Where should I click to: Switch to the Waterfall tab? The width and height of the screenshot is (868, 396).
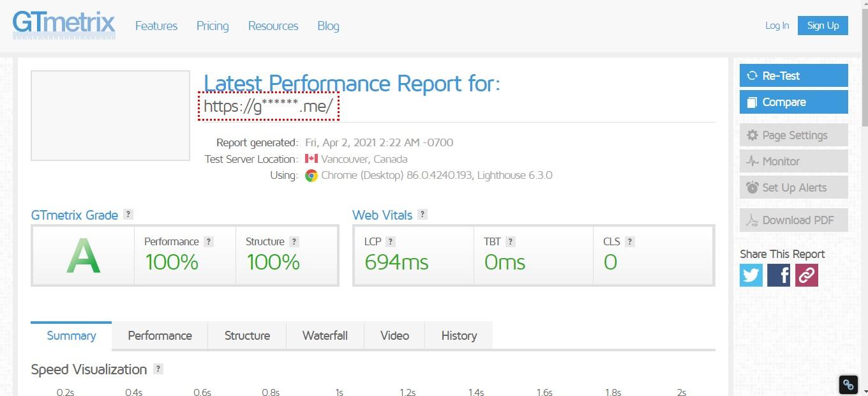325,335
